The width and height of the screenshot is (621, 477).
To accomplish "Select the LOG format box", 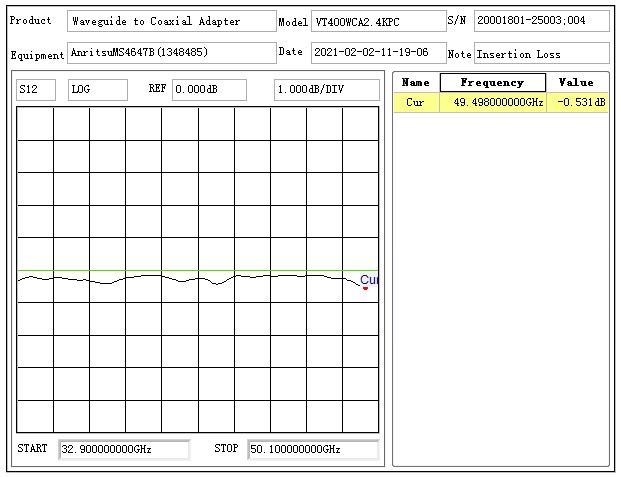I will pos(97,90).
